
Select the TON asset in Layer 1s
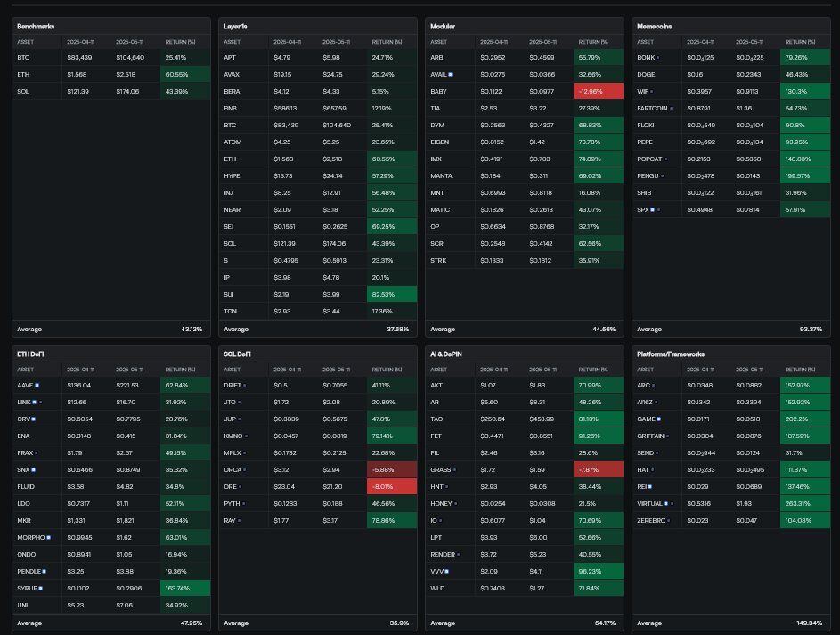point(231,312)
